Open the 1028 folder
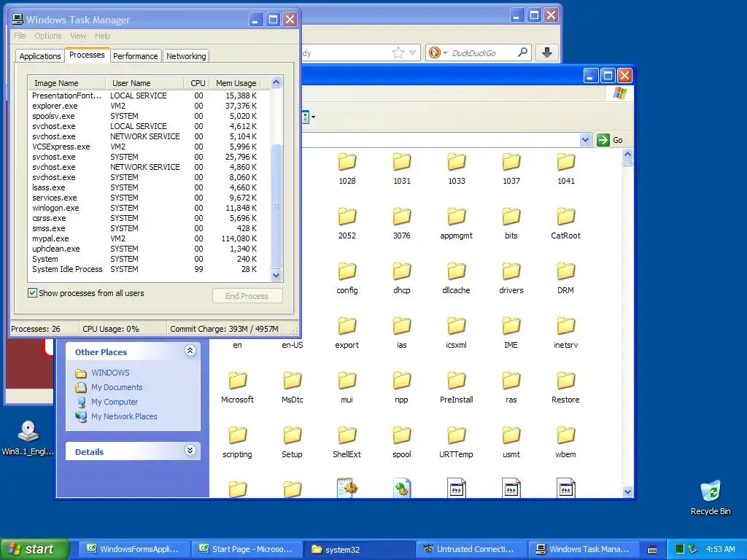Viewport: 747px width, 560px height. [x=347, y=168]
